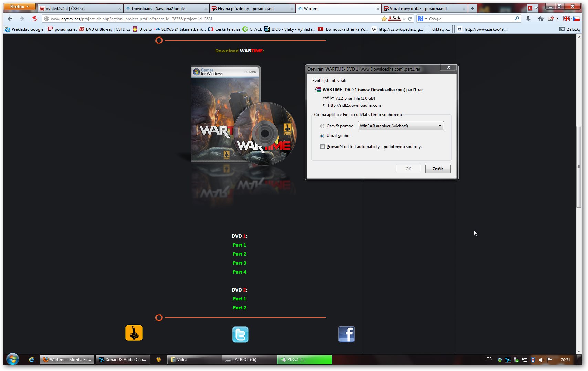The width and height of the screenshot is (588, 371).
Task: Check 'Provádět od teď automaticky' checkbox
Action: point(322,147)
